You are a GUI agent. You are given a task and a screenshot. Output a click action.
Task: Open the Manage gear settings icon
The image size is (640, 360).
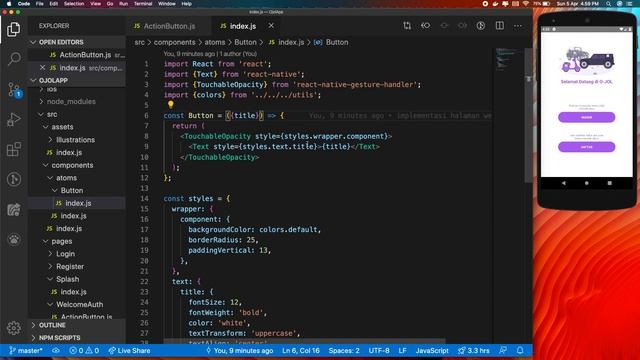pos(14,328)
